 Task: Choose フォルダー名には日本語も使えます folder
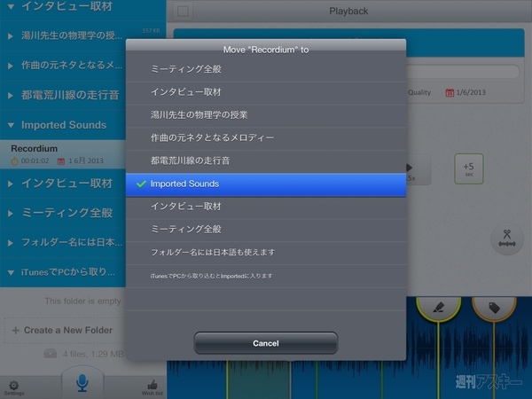tap(266, 253)
